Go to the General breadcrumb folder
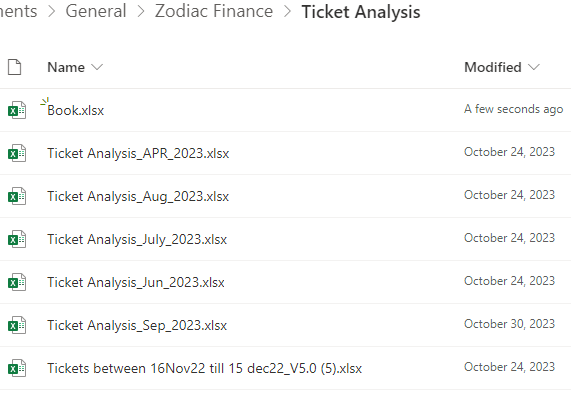Image resolution: width=571 pixels, height=413 pixels. click(96, 11)
